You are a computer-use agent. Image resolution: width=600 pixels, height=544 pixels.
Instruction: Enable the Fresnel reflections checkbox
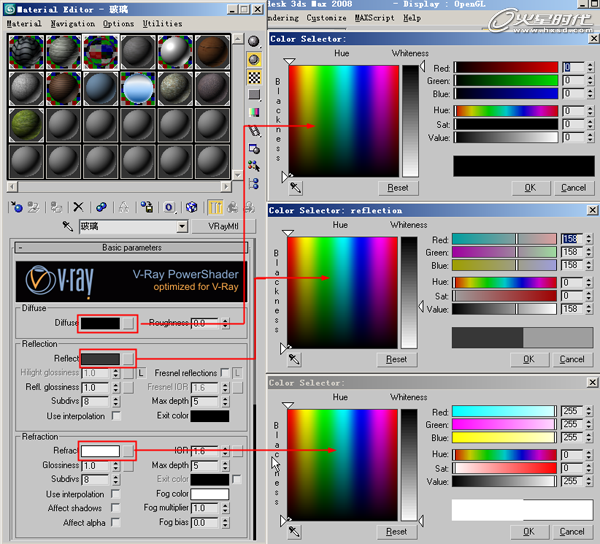click(224, 373)
